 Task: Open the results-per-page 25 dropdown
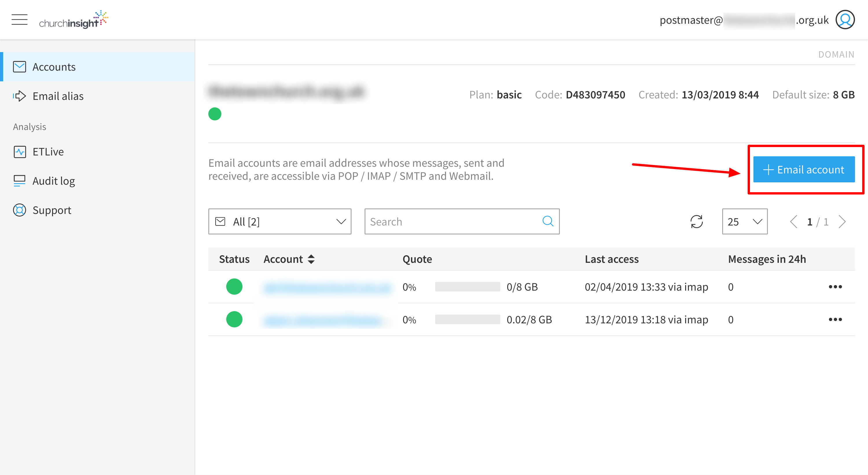(x=745, y=221)
